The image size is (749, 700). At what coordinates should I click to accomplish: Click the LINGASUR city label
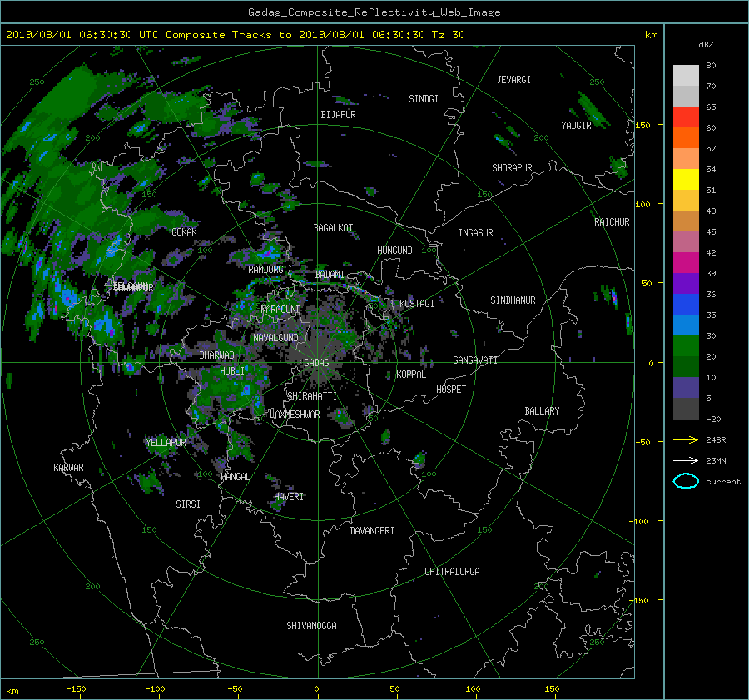473,233
